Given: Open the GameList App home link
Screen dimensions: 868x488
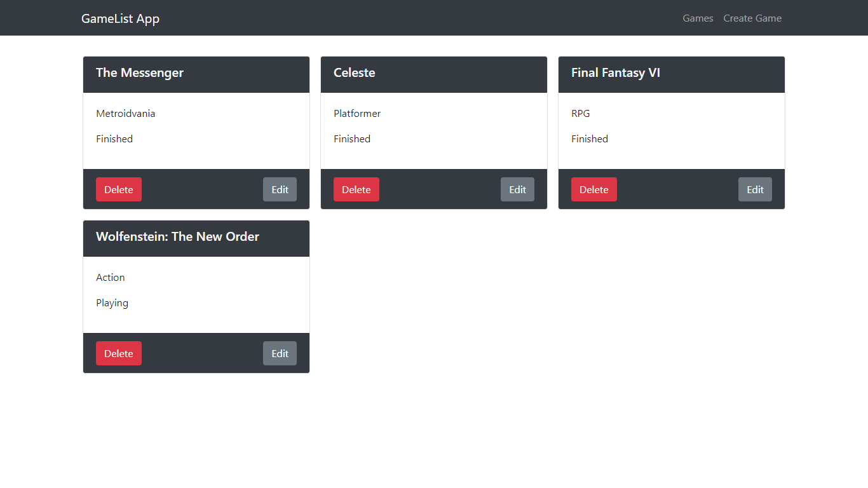Looking at the screenshot, I should pos(120,18).
